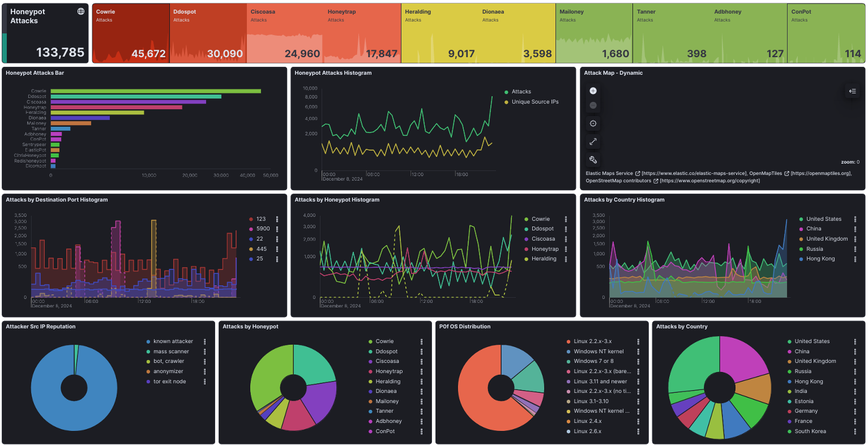Click mass scanner legend label

click(x=171, y=352)
